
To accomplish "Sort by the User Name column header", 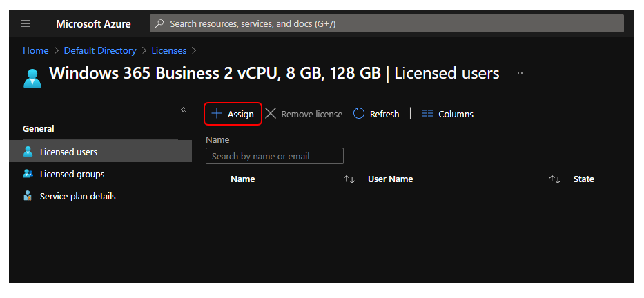I will [390, 179].
